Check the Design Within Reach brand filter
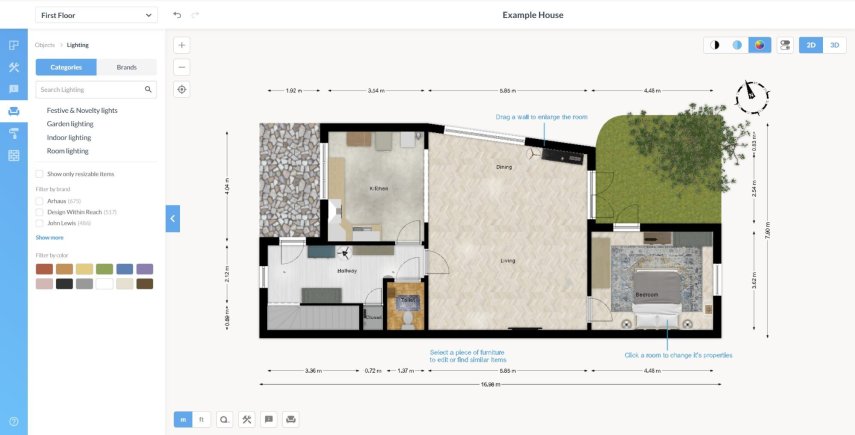 39,212
